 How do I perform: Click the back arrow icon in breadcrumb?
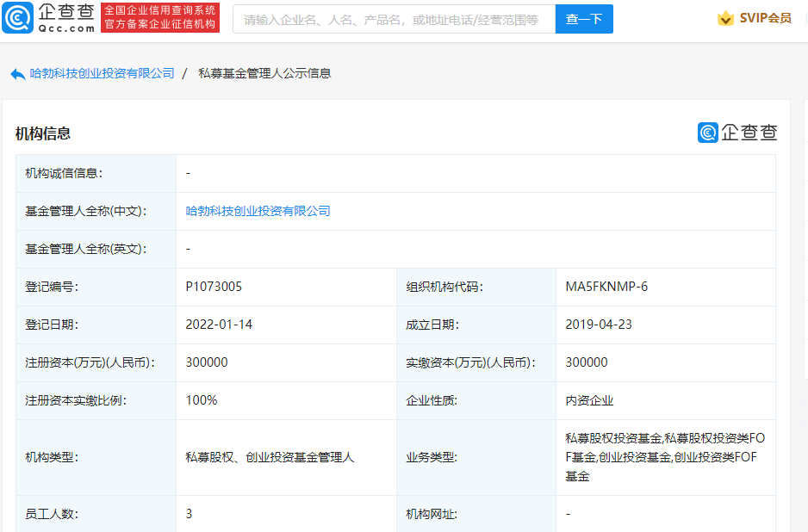click(17, 74)
